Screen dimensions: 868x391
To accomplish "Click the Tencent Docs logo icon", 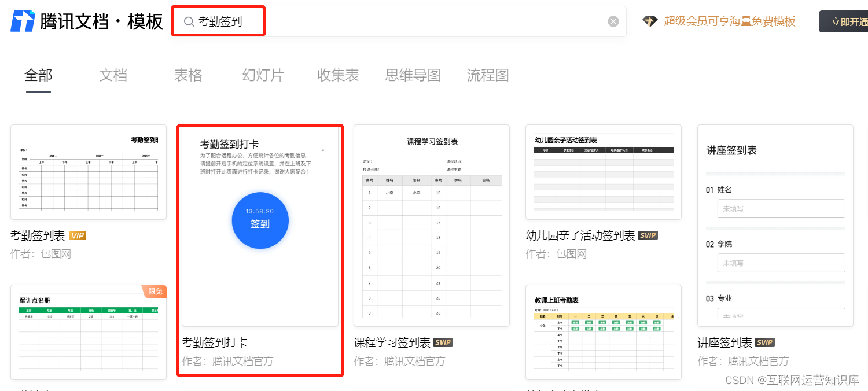I will (21, 20).
